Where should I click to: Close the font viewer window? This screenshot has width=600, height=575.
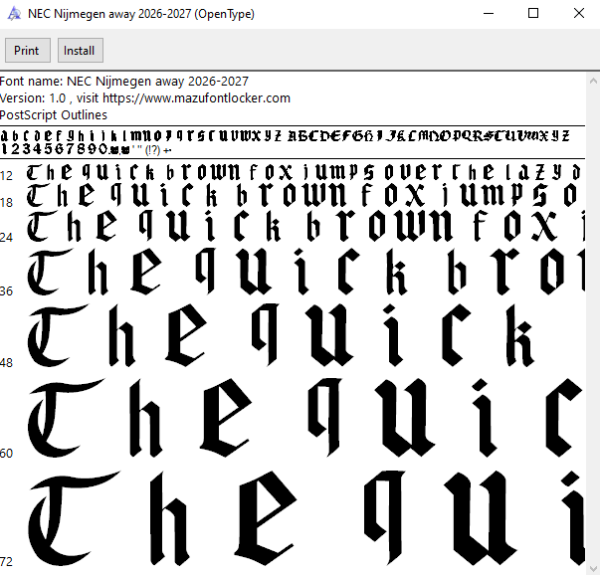click(x=578, y=13)
